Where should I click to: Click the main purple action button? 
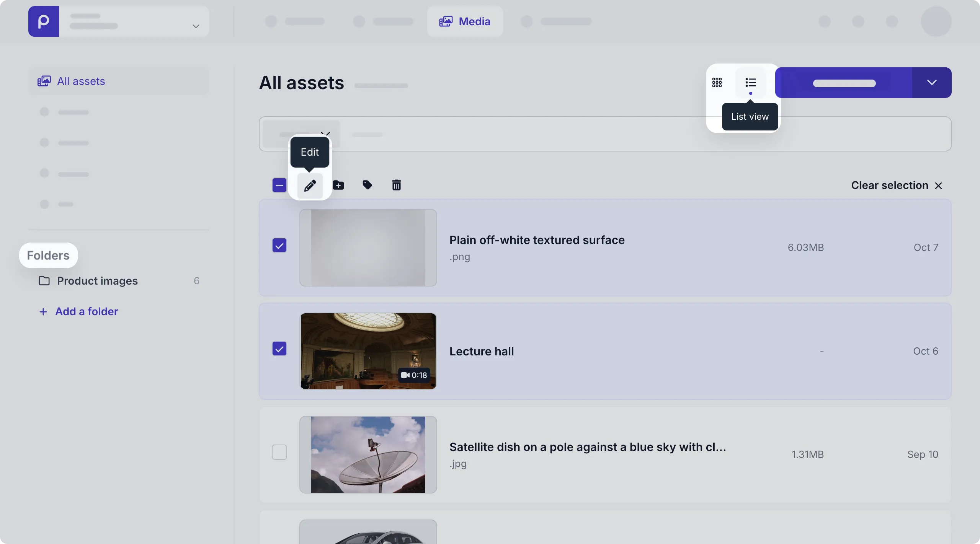pos(844,83)
